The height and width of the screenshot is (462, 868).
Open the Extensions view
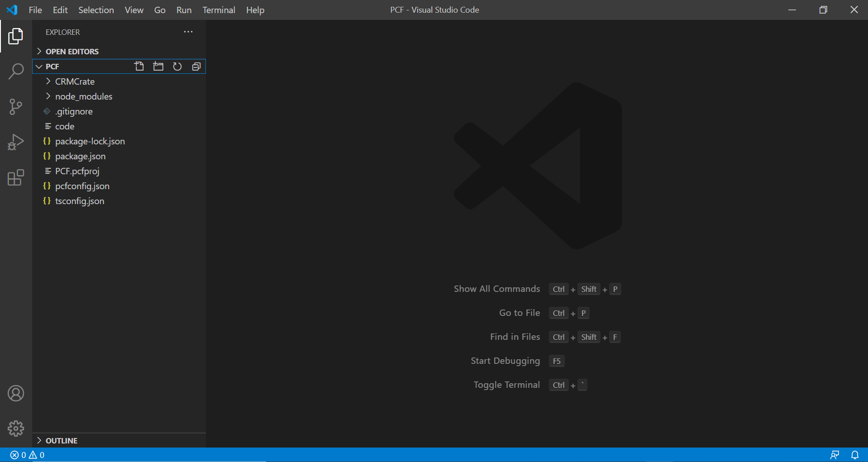(x=16, y=178)
